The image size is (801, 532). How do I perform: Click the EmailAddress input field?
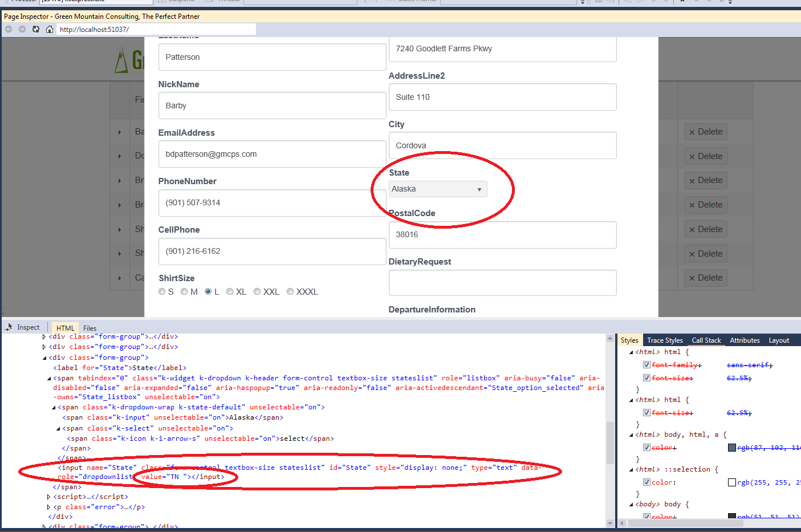coord(272,154)
